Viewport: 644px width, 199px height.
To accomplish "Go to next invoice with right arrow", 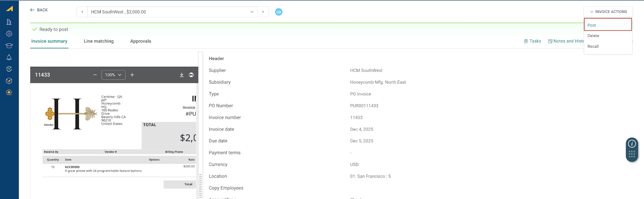I will [x=263, y=12].
